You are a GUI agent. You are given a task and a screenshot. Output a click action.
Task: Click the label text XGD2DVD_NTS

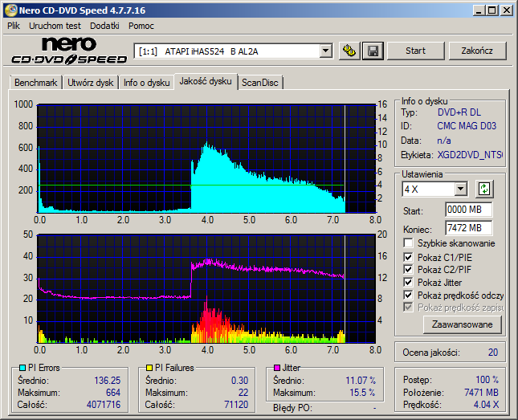click(x=470, y=155)
